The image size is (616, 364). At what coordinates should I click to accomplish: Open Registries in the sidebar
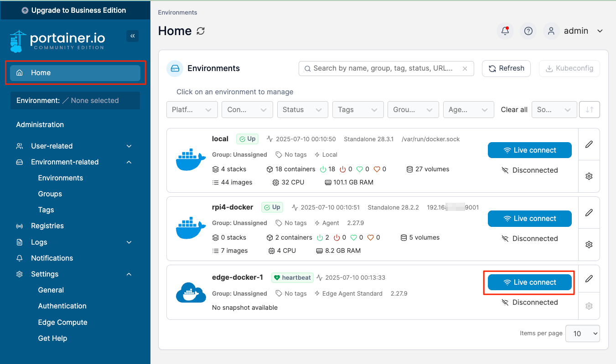47,226
